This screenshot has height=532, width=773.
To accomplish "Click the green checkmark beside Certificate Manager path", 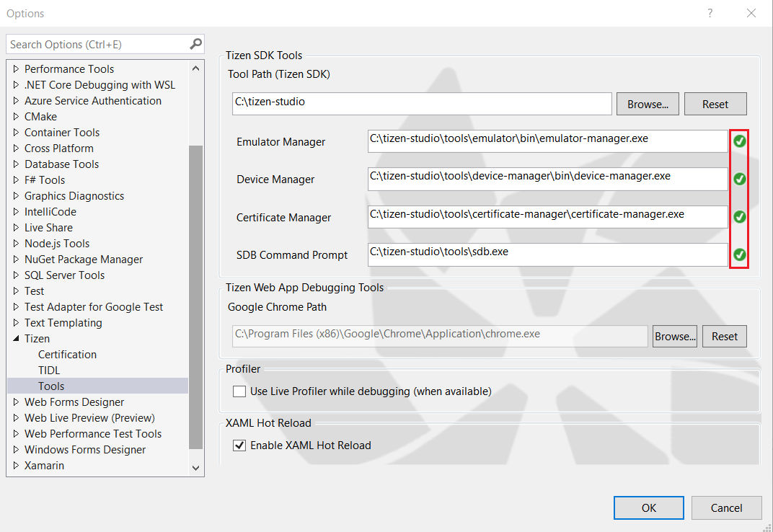I will (x=739, y=216).
